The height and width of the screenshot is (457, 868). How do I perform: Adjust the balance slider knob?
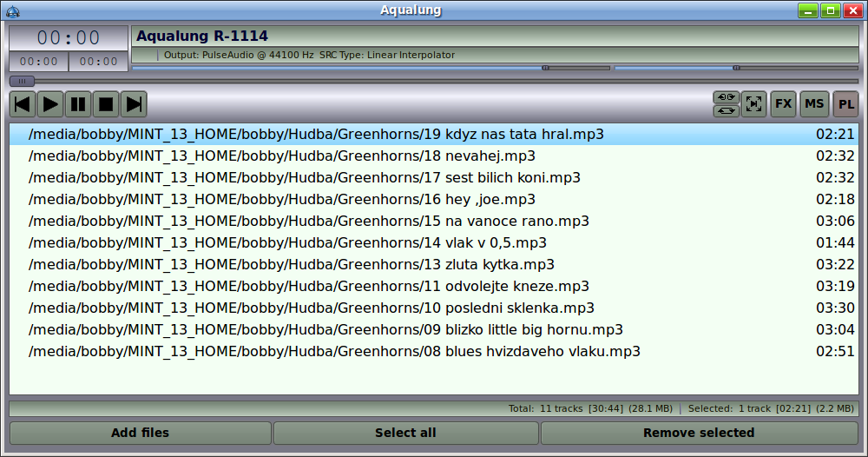(736, 68)
